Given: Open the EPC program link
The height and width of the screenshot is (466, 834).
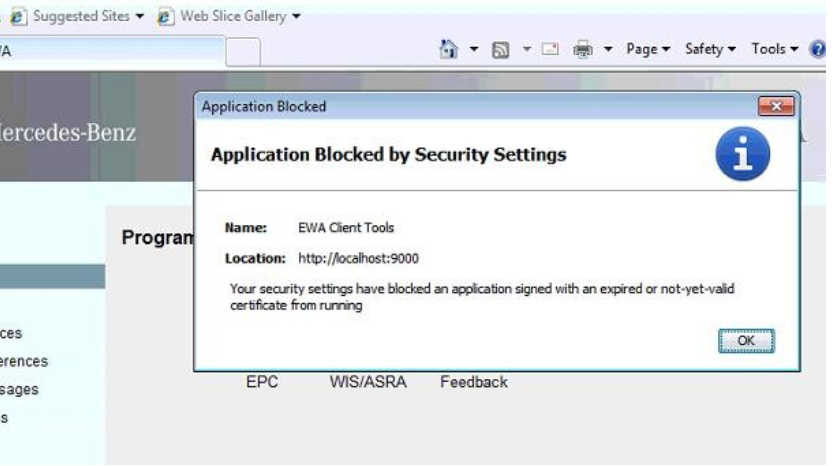Looking at the screenshot, I should (x=262, y=382).
